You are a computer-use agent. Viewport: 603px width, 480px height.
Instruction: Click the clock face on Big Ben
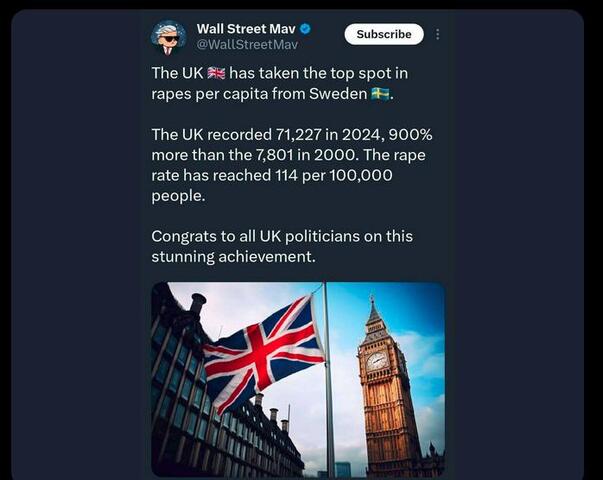[376, 361]
